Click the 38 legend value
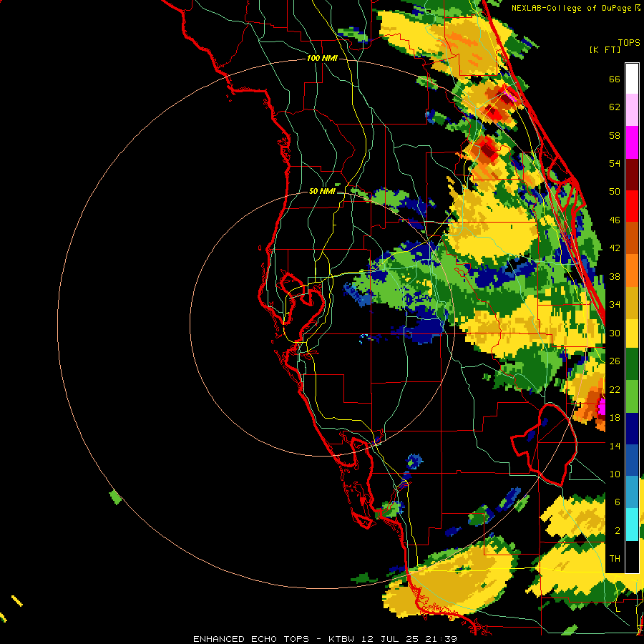The width and height of the screenshot is (644, 644). pos(615,276)
